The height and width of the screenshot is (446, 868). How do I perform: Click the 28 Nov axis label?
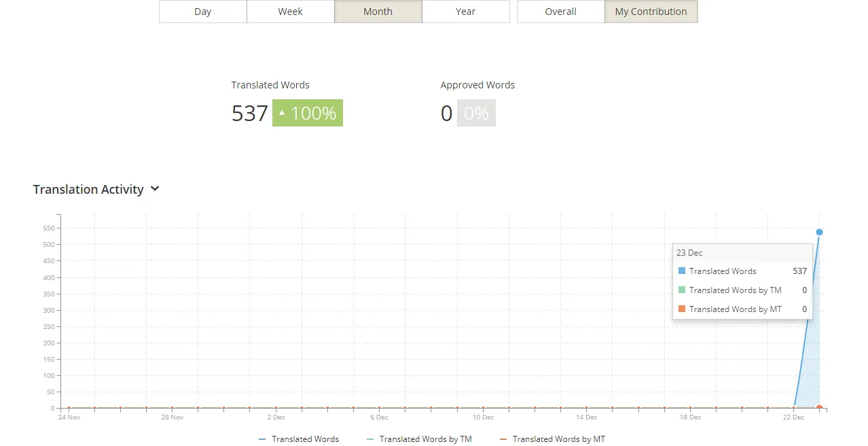click(173, 417)
